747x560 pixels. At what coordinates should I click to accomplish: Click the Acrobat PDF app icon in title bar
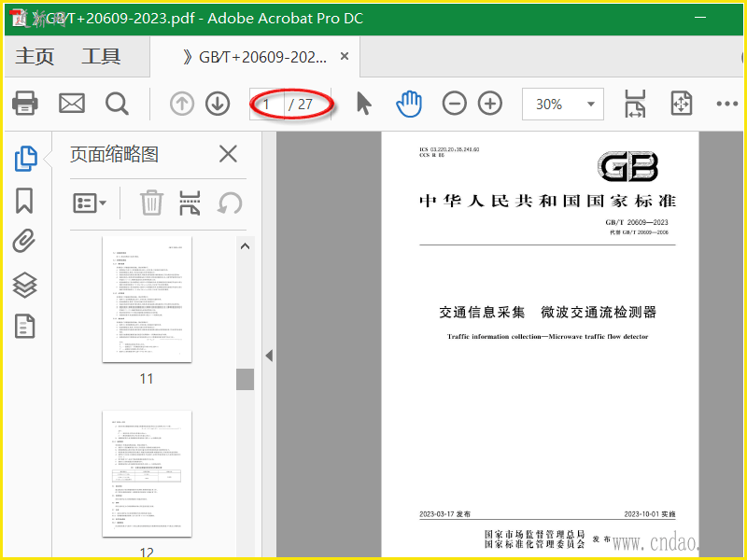20,18
